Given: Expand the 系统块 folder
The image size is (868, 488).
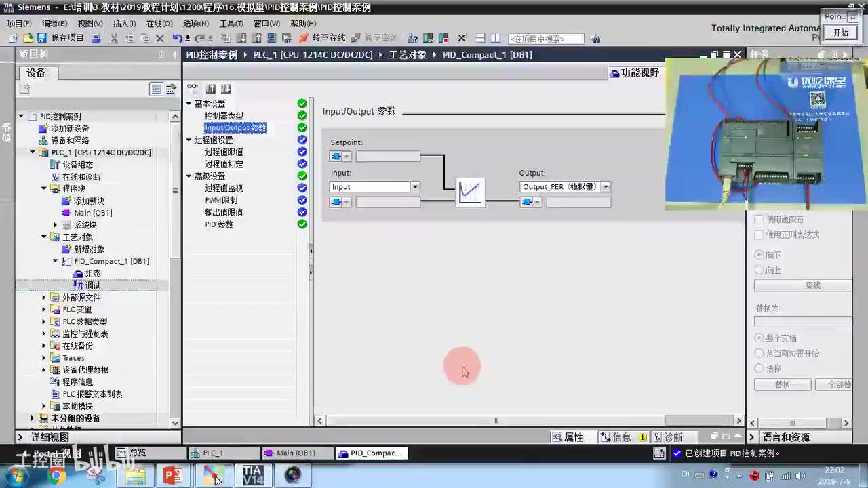Looking at the screenshot, I should 56,225.
